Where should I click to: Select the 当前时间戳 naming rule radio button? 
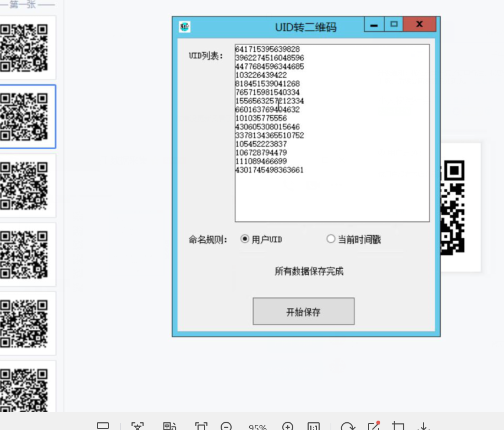[331, 239]
